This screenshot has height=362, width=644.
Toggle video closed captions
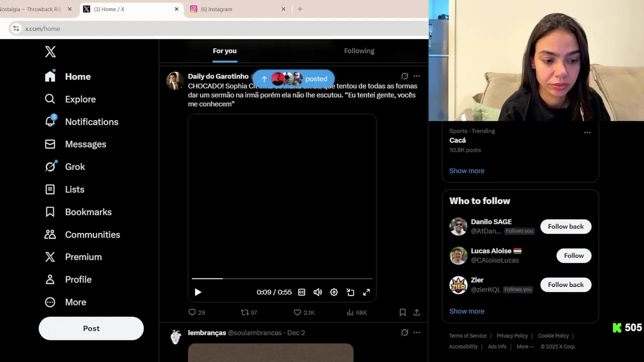pyautogui.click(x=301, y=292)
